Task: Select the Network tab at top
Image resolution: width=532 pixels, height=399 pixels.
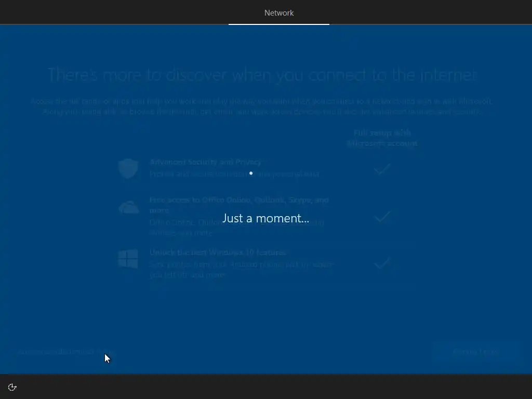Action: (279, 13)
